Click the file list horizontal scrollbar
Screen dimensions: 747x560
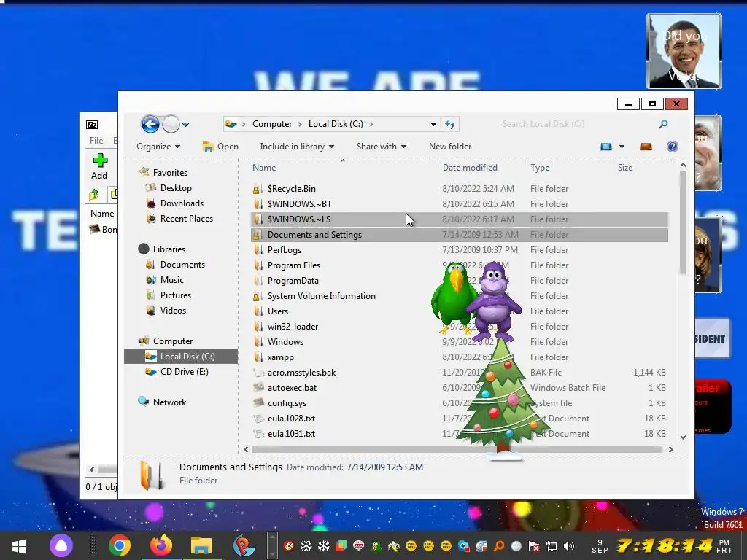coord(457,449)
